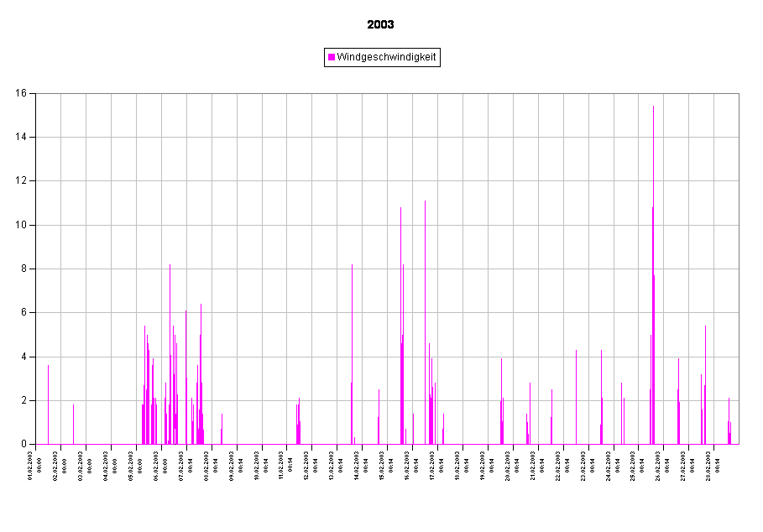Select the Windgeschwindigkeit legend label text
This screenshot has height=532, width=763.
[x=386, y=57]
